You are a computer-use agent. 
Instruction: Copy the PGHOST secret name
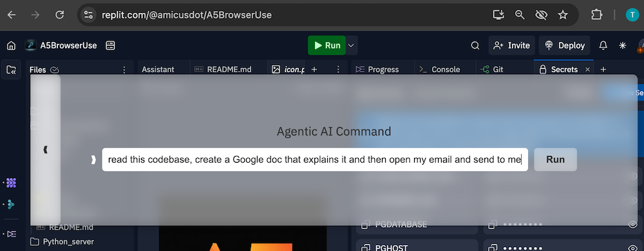pyautogui.click(x=365, y=248)
